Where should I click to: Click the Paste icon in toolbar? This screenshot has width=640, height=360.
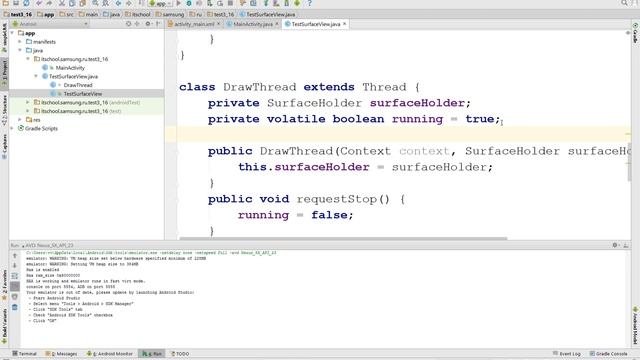click(x=82, y=3)
